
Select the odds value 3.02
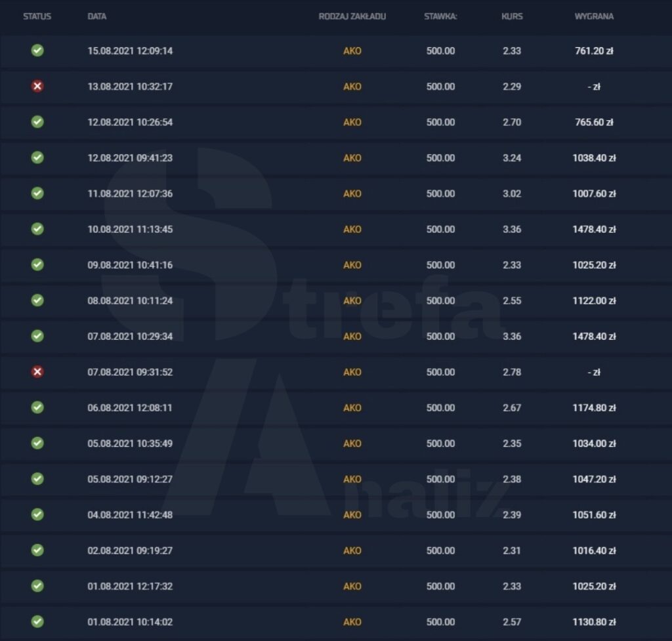[x=512, y=194]
